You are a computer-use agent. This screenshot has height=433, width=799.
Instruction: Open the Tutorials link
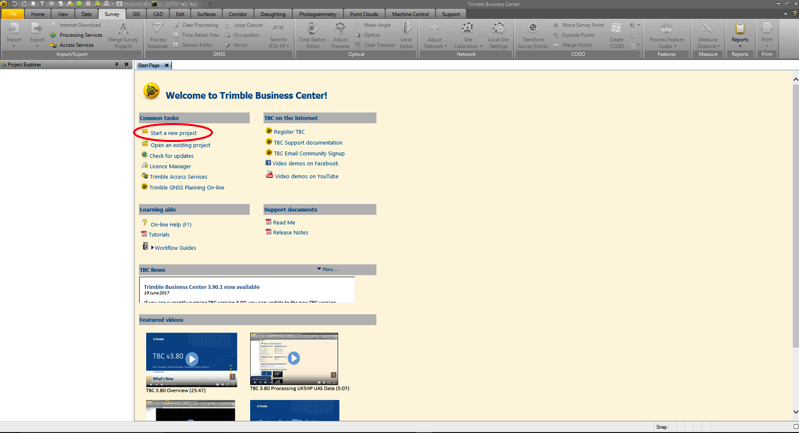point(159,235)
